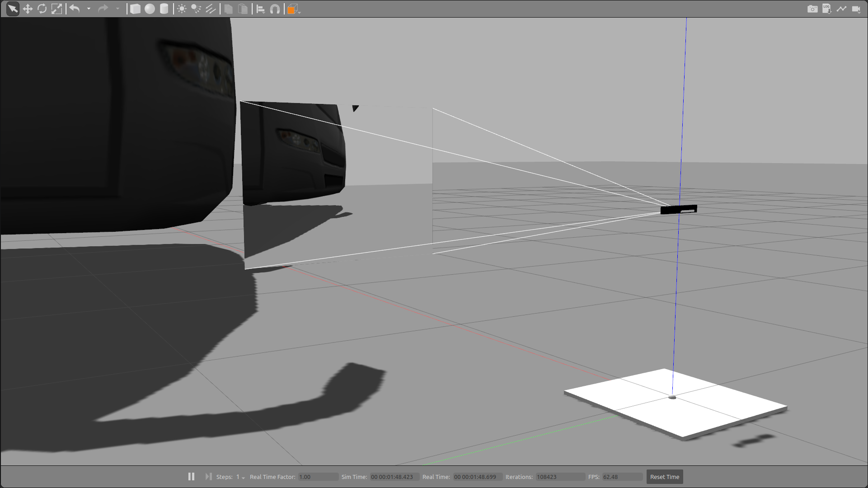The height and width of the screenshot is (488, 868).
Task: Click the Reset Time button
Action: 664,477
